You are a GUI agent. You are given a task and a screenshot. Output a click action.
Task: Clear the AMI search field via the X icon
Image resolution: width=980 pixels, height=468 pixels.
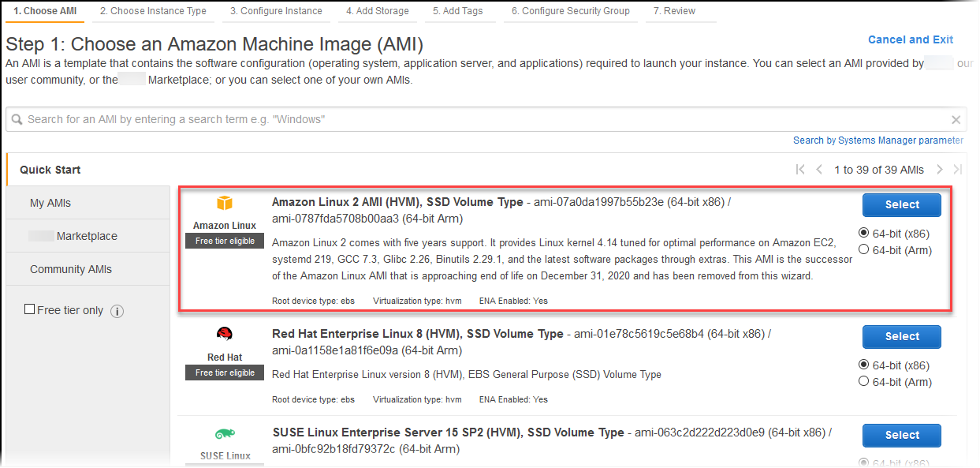[x=956, y=119]
